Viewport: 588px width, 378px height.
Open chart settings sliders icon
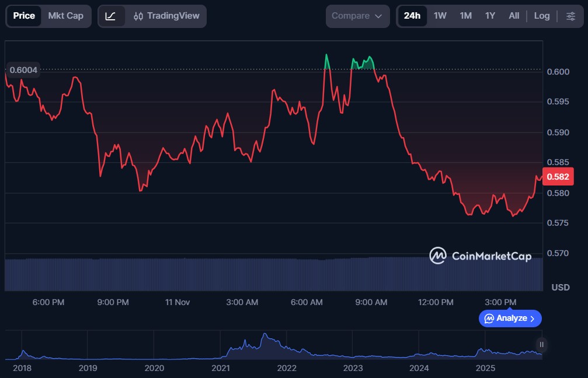[x=570, y=16]
